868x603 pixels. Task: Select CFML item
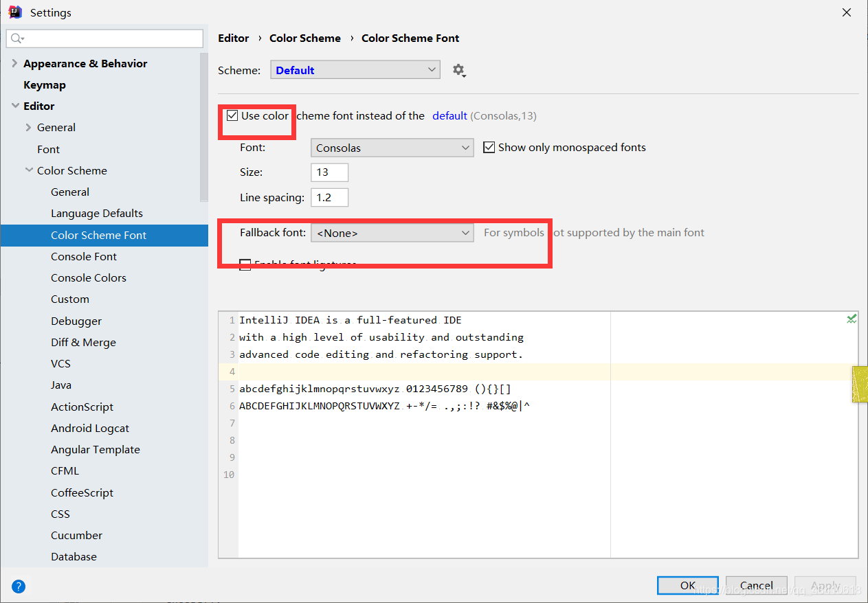65,470
